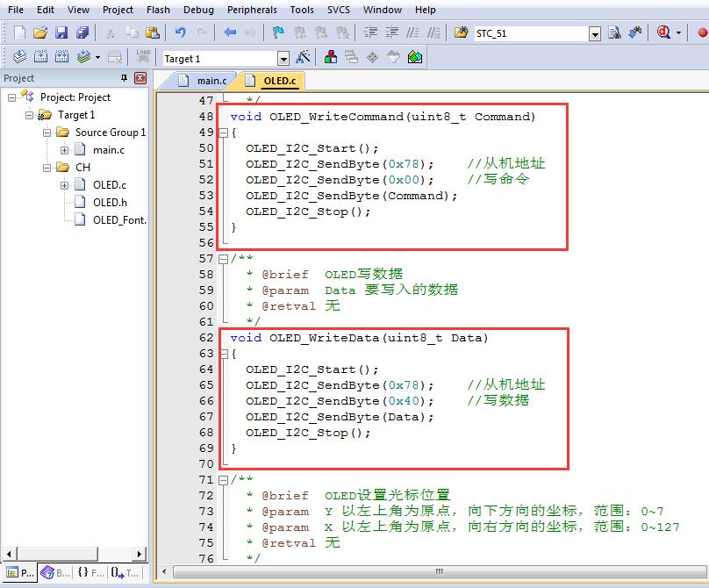This screenshot has width=709, height=588.
Task: Open the SVCS menu
Action: pyautogui.click(x=338, y=10)
